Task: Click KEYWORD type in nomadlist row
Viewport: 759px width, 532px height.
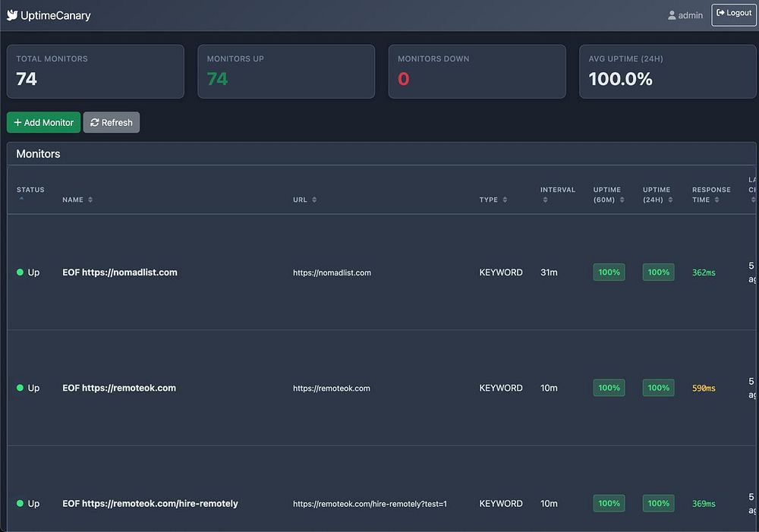Action: tap(500, 272)
